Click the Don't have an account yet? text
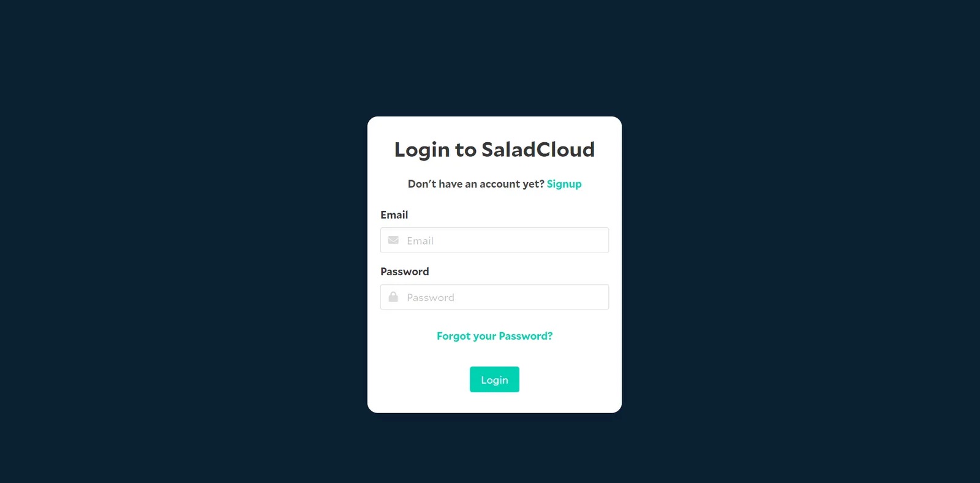This screenshot has height=483, width=980. pos(476,184)
